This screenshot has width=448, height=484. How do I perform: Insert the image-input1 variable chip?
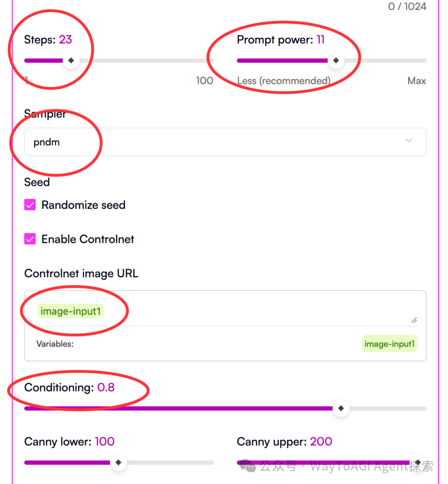click(390, 344)
